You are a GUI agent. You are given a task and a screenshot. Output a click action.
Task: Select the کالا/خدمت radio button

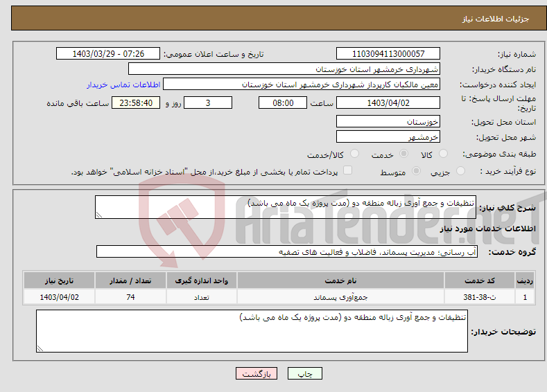[354, 154]
